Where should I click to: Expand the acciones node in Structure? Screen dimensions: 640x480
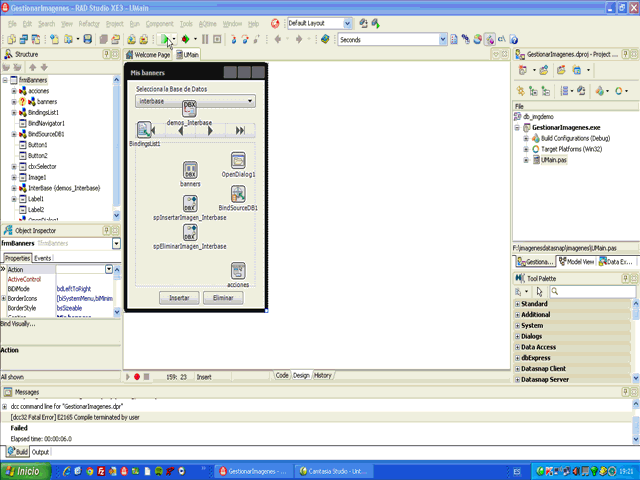14,91
